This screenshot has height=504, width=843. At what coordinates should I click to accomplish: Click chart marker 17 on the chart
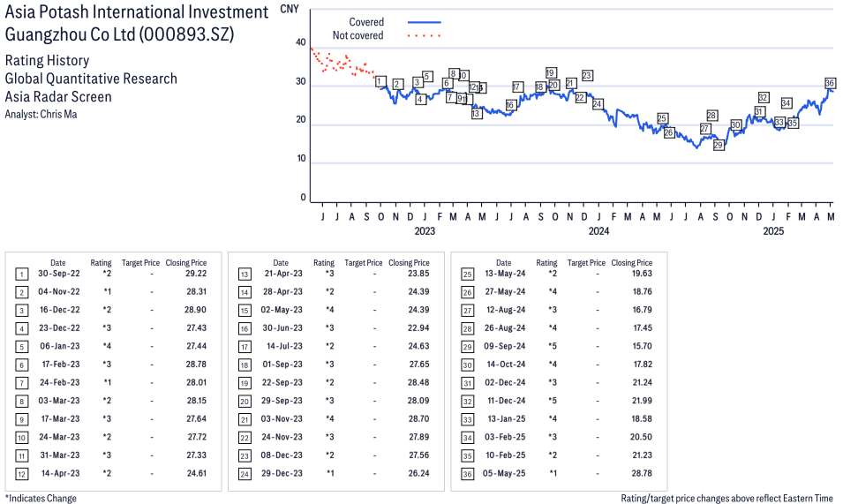tap(517, 87)
